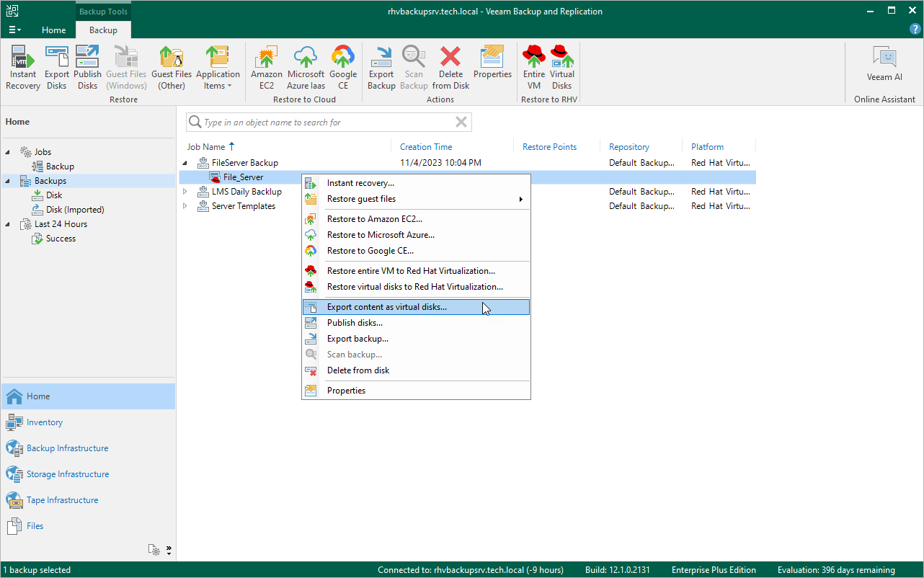Screen dimensions: 924x578
Task: Choose Delete from disk menu item
Action: [x=416, y=370]
